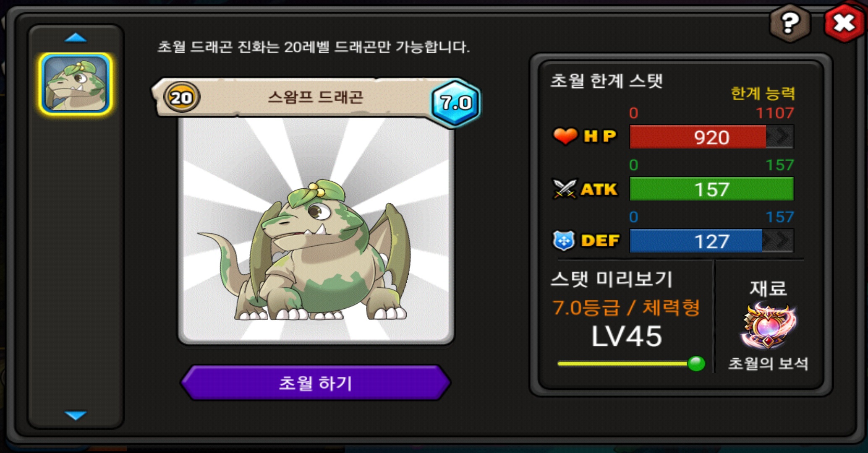Open the question mark help button
The height and width of the screenshot is (453, 868).
point(790,23)
